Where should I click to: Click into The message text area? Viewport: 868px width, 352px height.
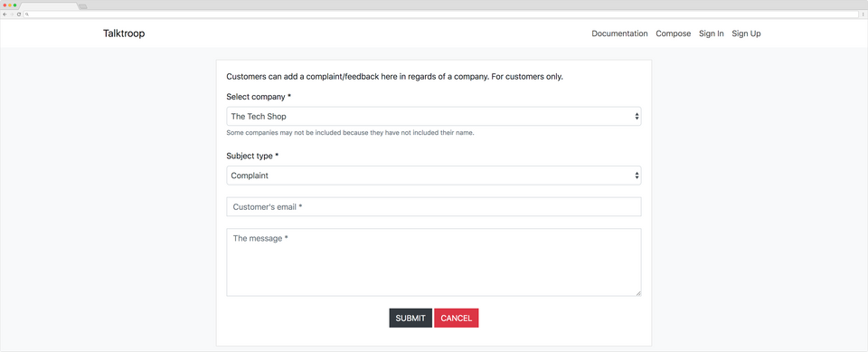434,262
